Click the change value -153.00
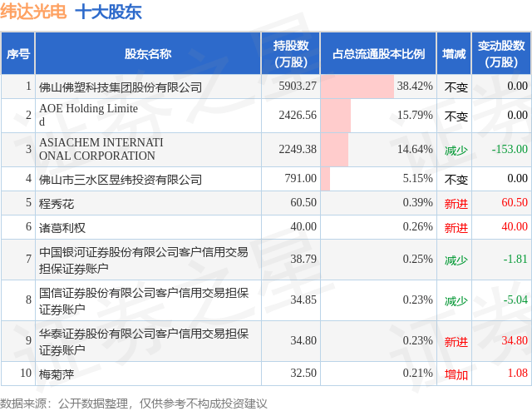 pyautogui.click(x=510, y=149)
